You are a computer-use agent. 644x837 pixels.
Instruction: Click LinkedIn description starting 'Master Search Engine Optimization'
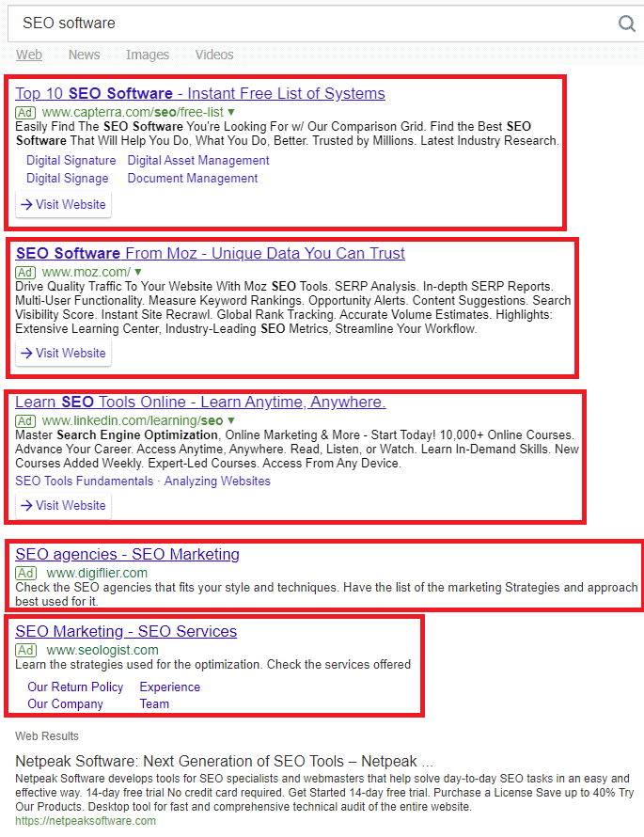[x=297, y=449]
